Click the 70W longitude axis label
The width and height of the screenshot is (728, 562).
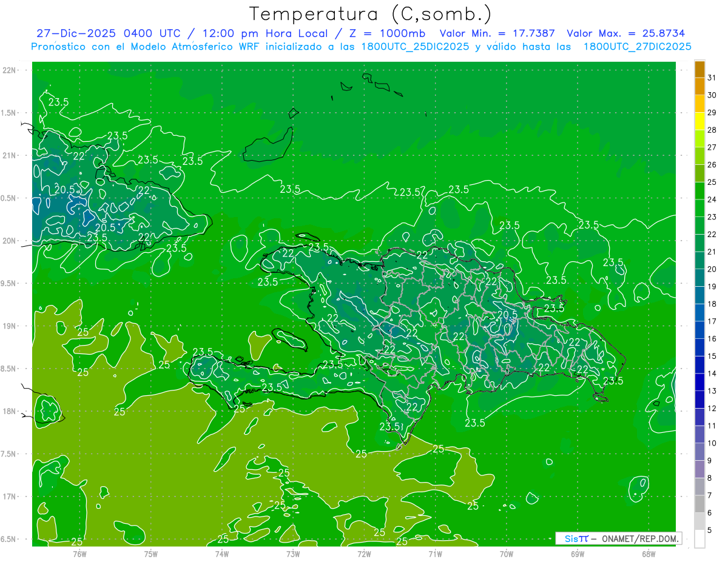click(x=507, y=554)
